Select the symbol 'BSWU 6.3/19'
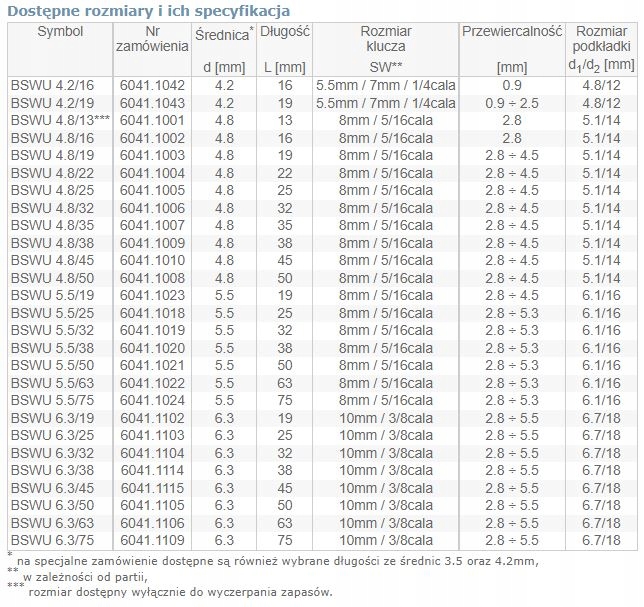 point(52,418)
